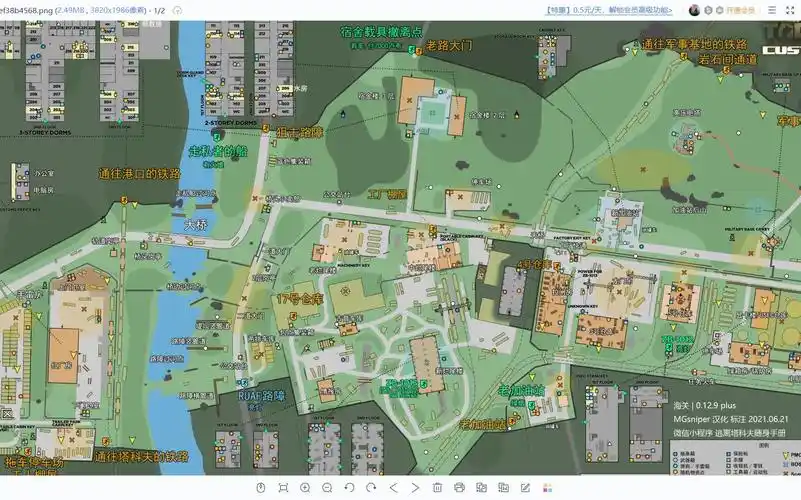The image size is (801, 500).
Task: Print the image using printer icon
Action: click(x=459, y=488)
